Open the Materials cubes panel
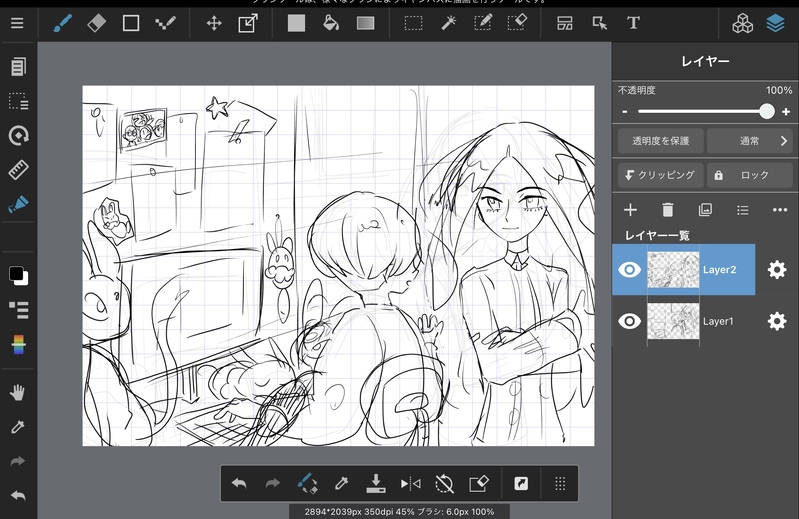Screen dimensions: 799x519 pos(742,23)
